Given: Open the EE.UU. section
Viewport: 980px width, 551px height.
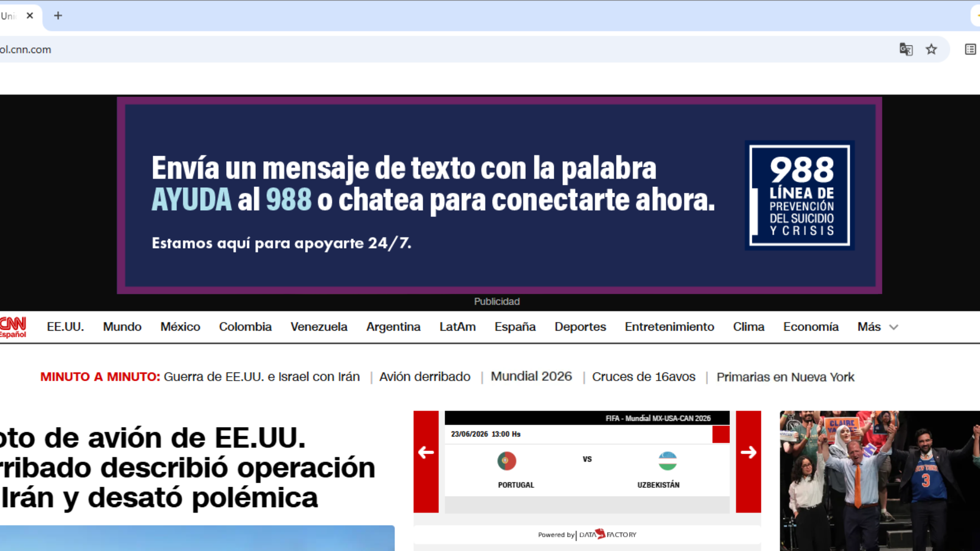Looking at the screenshot, I should click(x=65, y=327).
